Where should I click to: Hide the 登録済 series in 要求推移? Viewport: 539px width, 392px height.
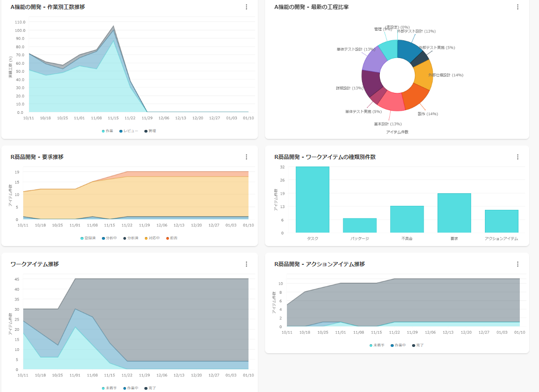click(x=88, y=238)
